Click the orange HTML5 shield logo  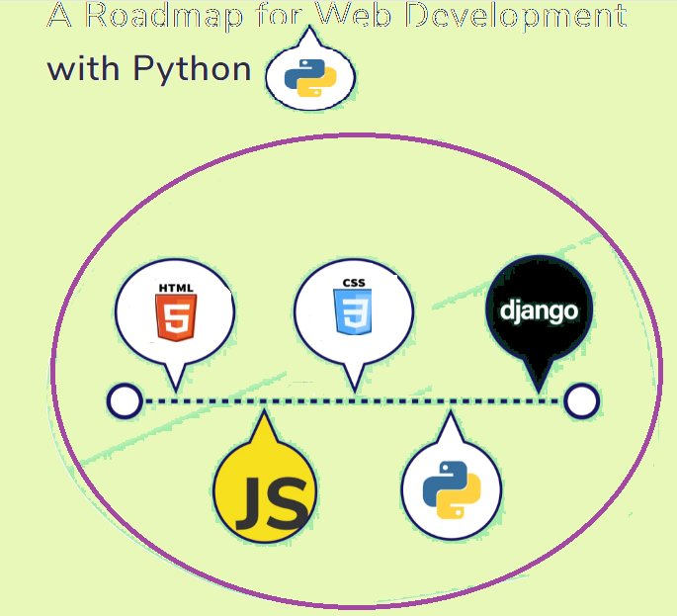[x=176, y=318]
